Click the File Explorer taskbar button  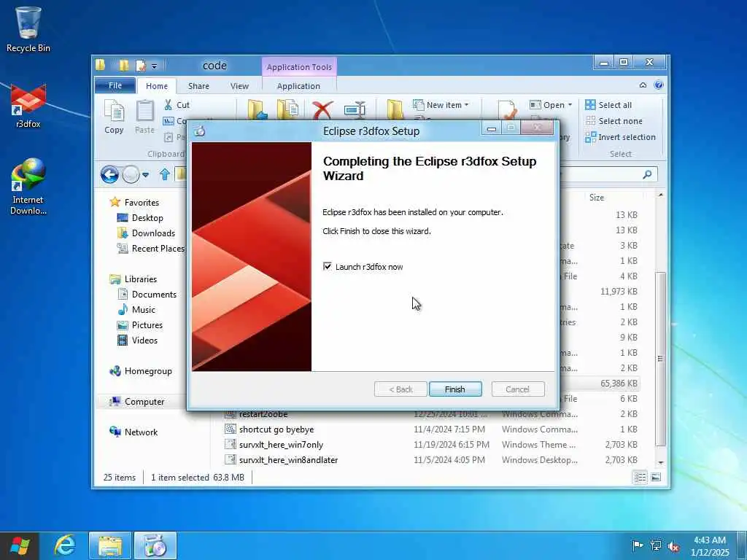[110, 545]
